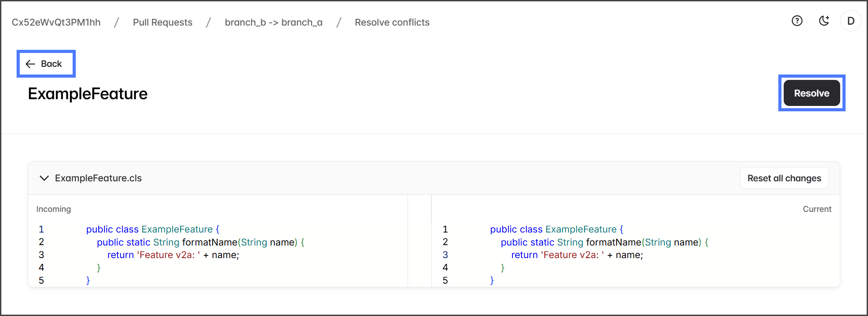This screenshot has height=316, width=868.
Task: Click the Incoming pane label
Action: tap(53, 209)
